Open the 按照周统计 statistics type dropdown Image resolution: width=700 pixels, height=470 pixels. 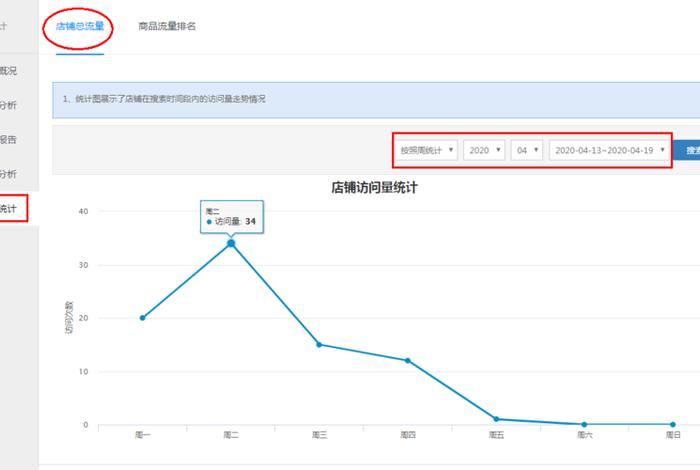click(427, 150)
